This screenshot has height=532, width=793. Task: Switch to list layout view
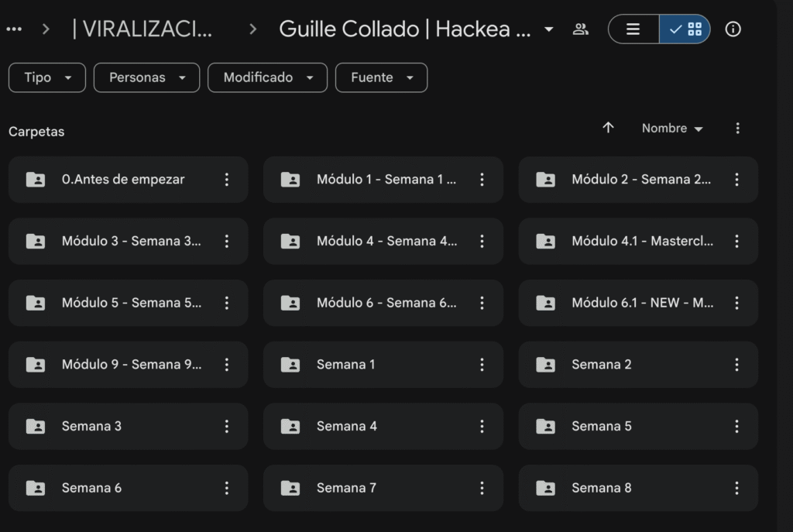click(633, 29)
